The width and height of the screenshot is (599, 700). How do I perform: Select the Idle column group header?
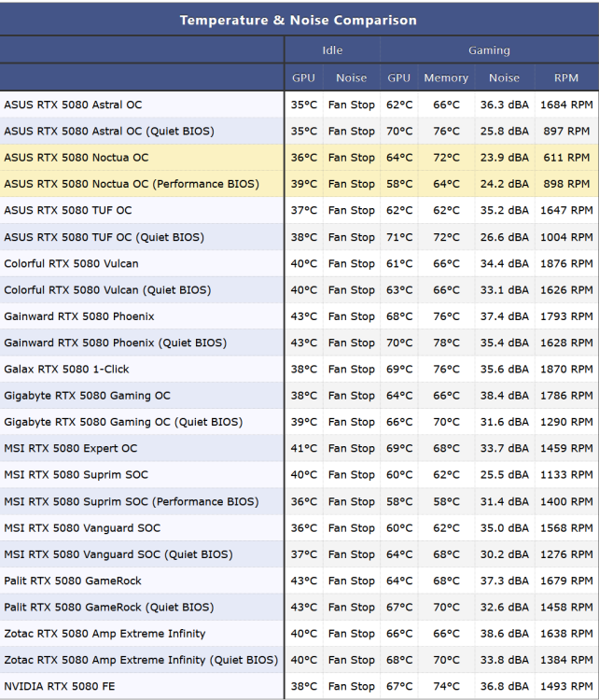(x=332, y=50)
